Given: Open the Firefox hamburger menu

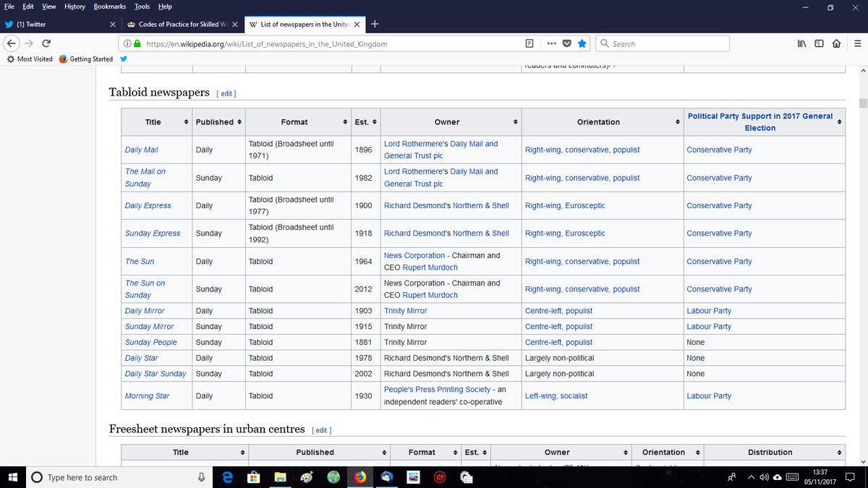Looking at the screenshot, I should pos(856,43).
